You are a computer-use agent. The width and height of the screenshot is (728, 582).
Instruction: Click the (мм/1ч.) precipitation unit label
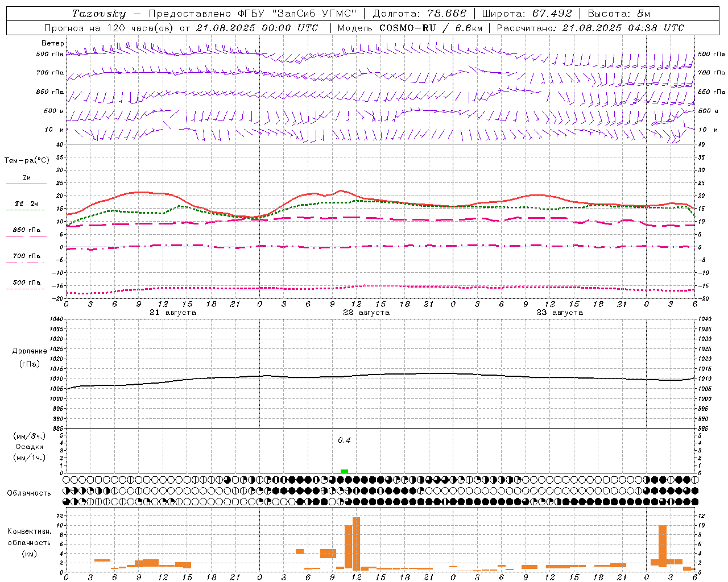click(x=30, y=458)
